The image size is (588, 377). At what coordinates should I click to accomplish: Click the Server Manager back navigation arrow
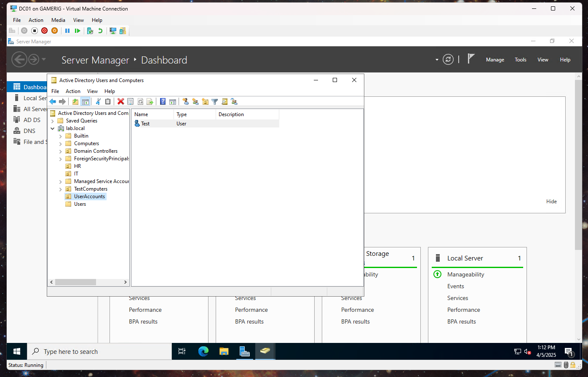point(19,59)
